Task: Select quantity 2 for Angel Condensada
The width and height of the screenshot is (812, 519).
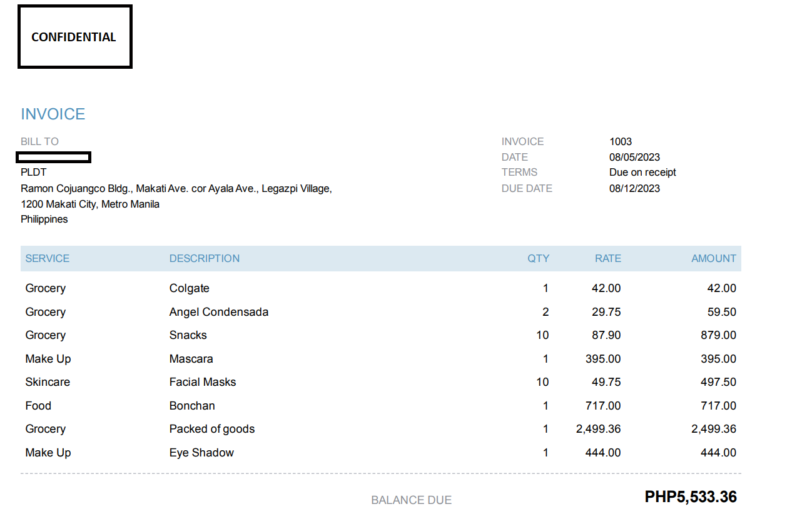Action: click(x=546, y=312)
